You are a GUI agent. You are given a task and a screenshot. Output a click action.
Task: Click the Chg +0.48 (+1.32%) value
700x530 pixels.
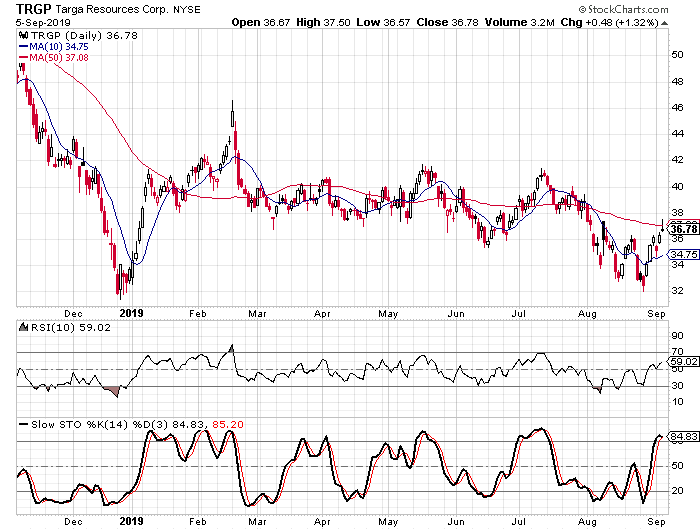[x=646, y=22]
